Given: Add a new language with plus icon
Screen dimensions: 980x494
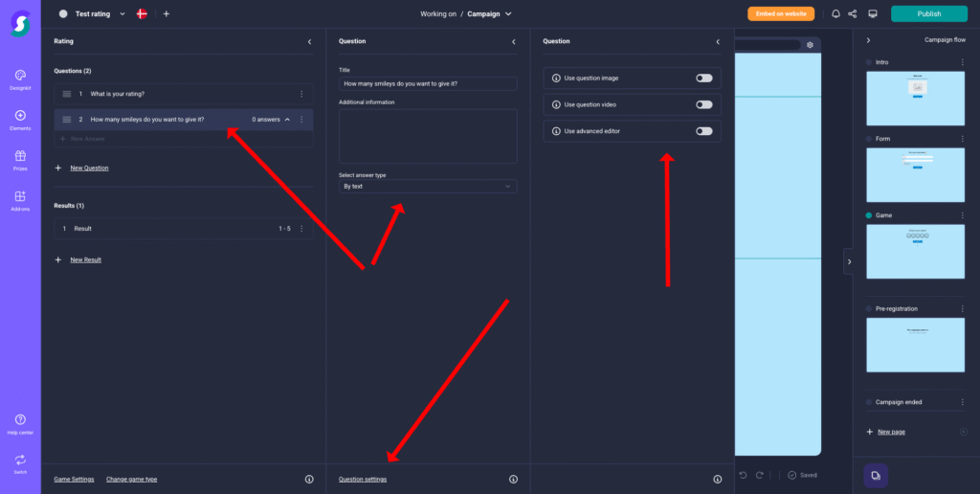Looking at the screenshot, I should pyautogui.click(x=167, y=13).
